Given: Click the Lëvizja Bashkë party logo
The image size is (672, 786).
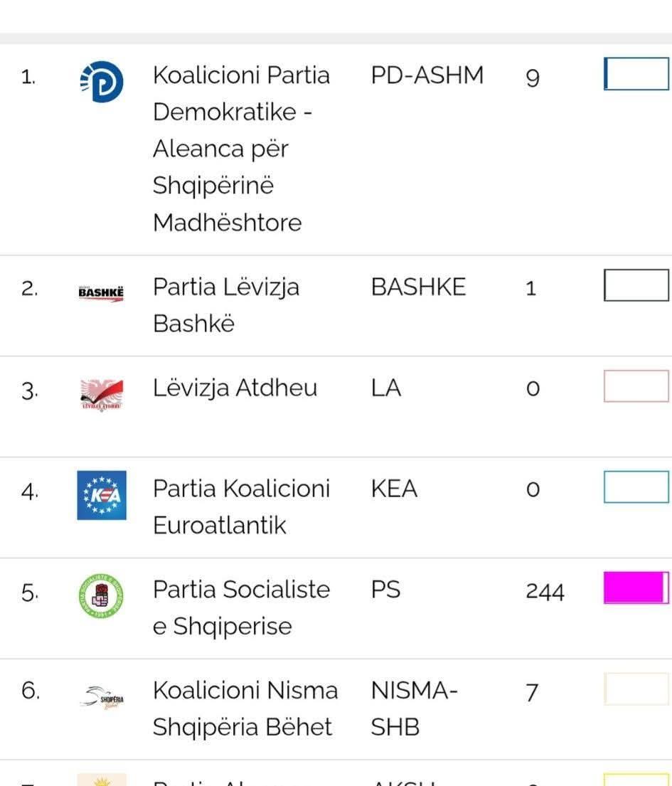Looking at the screenshot, I should coord(101,292).
